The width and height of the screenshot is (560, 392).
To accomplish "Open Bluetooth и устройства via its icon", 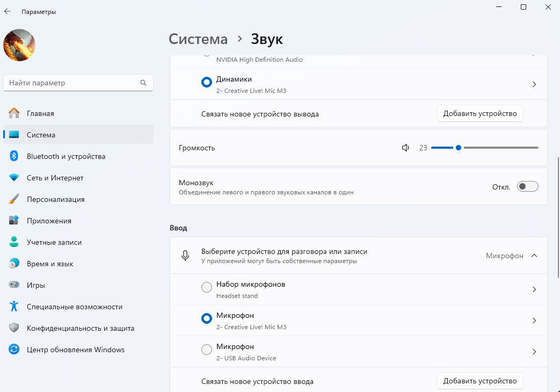I will click(x=14, y=156).
